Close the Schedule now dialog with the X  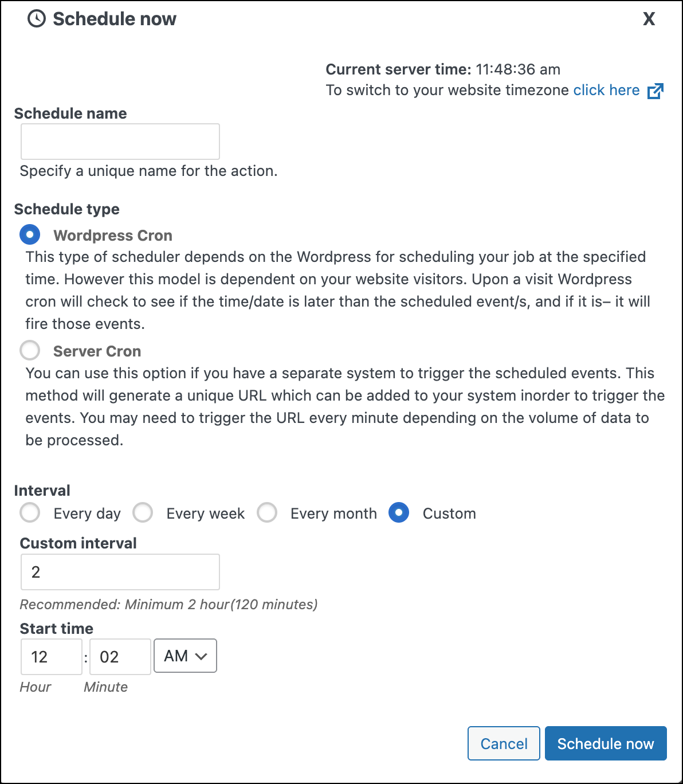pyautogui.click(x=649, y=19)
